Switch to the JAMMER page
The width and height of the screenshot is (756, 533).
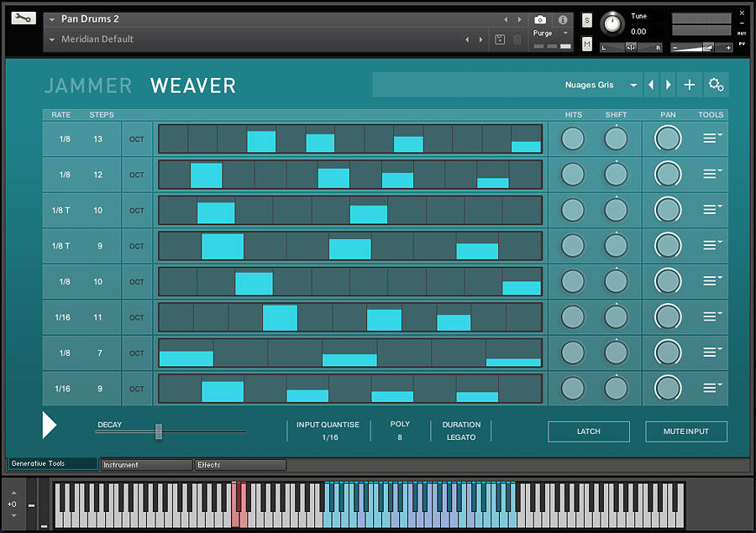pyautogui.click(x=88, y=86)
